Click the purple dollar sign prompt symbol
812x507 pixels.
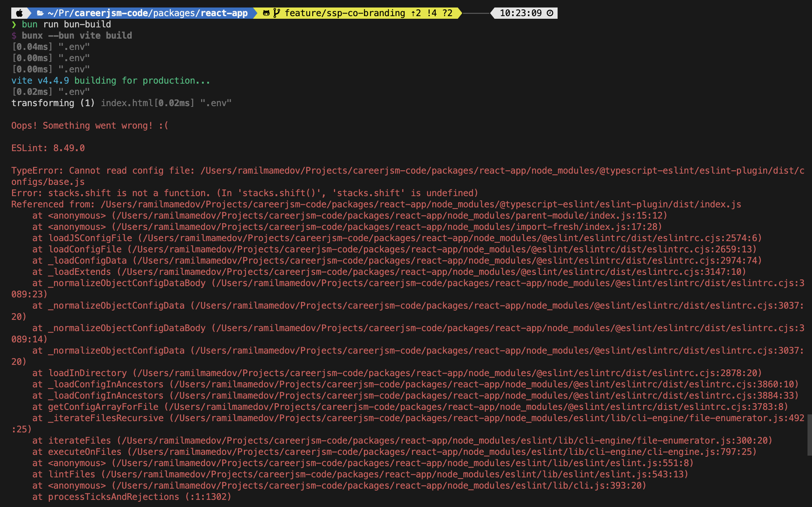(x=14, y=36)
